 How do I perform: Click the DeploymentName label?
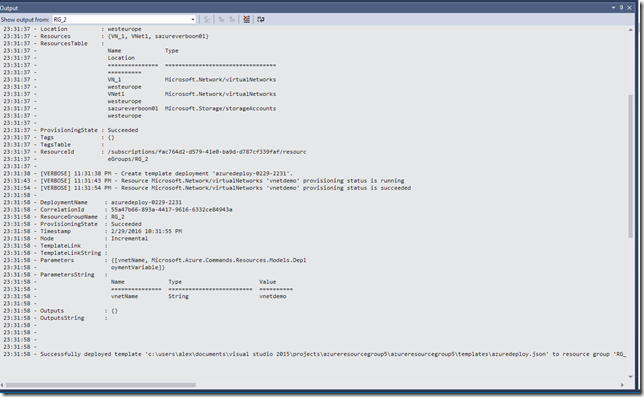point(64,202)
